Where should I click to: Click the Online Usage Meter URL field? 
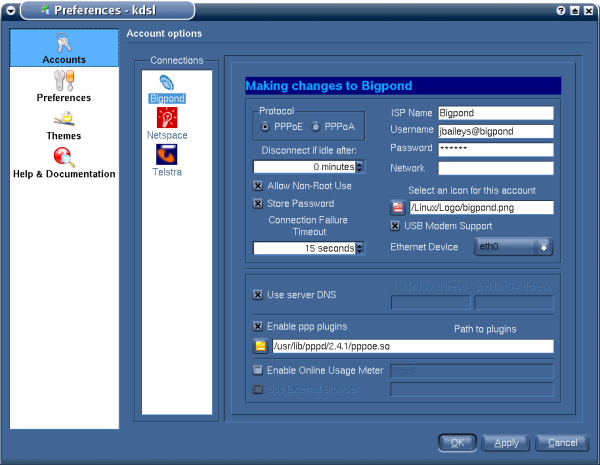pyautogui.click(x=472, y=371)
